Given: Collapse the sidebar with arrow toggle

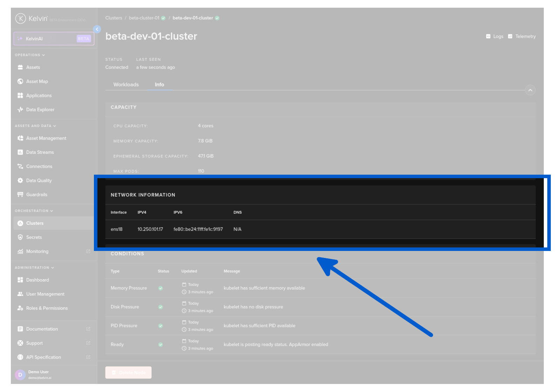Looking at the screenshot, I should click(97, 29).
